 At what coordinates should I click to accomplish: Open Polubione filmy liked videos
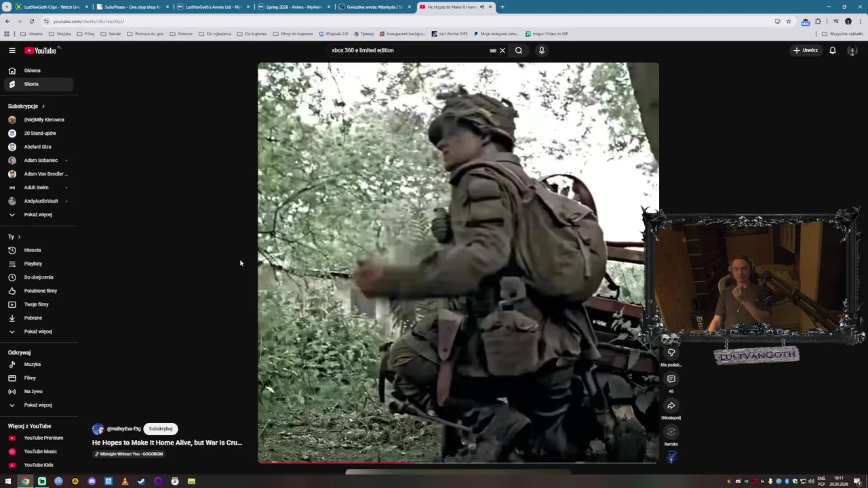[x=37, y=291]
